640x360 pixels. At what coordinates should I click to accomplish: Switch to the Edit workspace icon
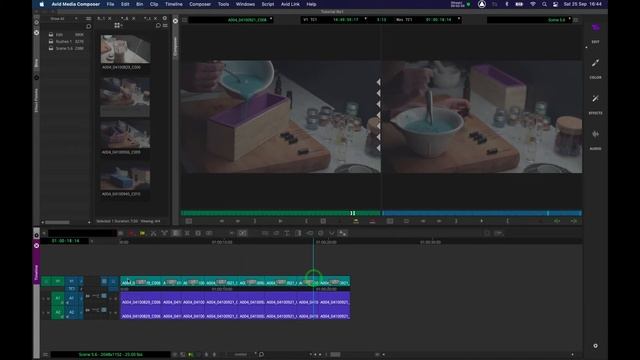[x=595, y=27]
